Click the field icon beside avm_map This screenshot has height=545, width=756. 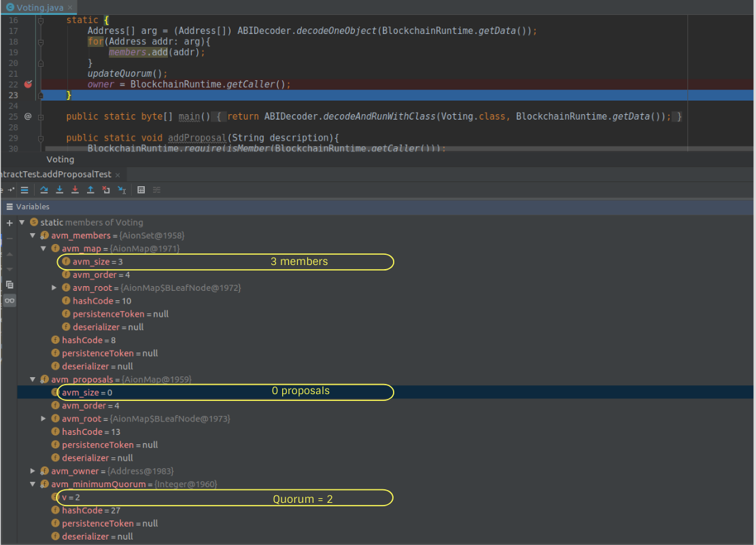pyautogui.click(x=56, y=248)
